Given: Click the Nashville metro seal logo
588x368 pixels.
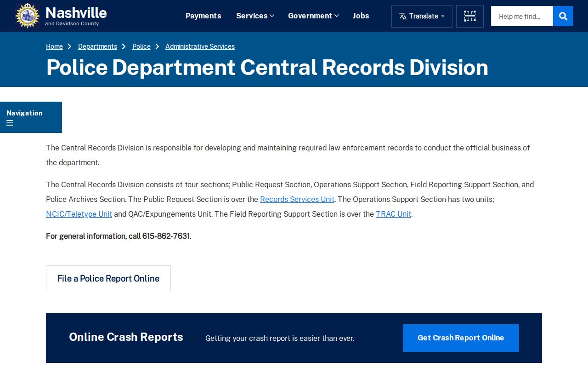Looking at the screenshot, I should (28, 16).
